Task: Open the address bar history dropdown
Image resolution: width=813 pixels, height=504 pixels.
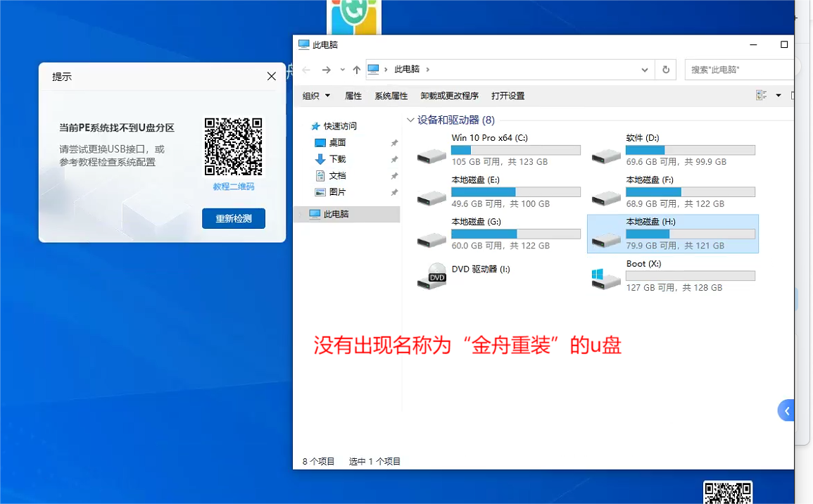Action: tap(644, 70)
